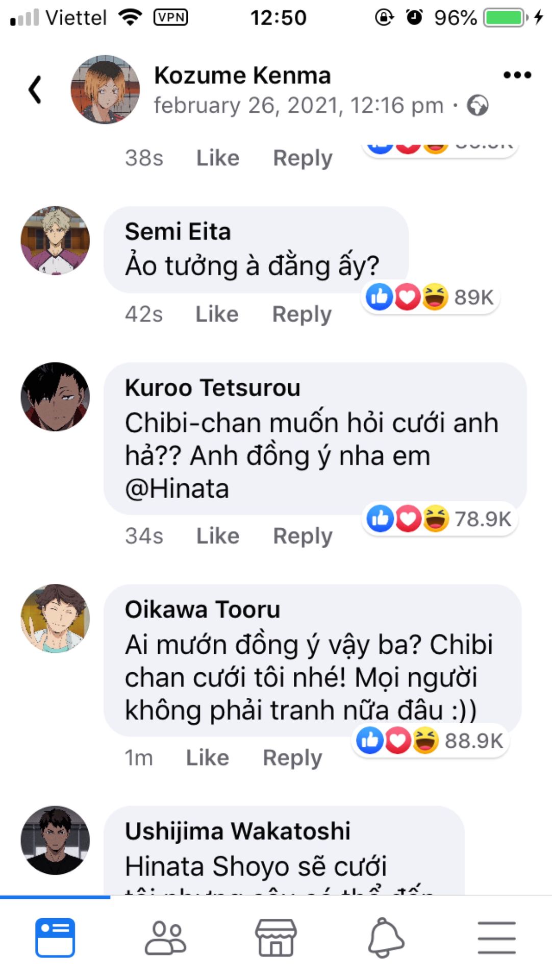552x980 pixels.
Task: Like Oikawa Tooru's comment
Action: click(207, 757)
